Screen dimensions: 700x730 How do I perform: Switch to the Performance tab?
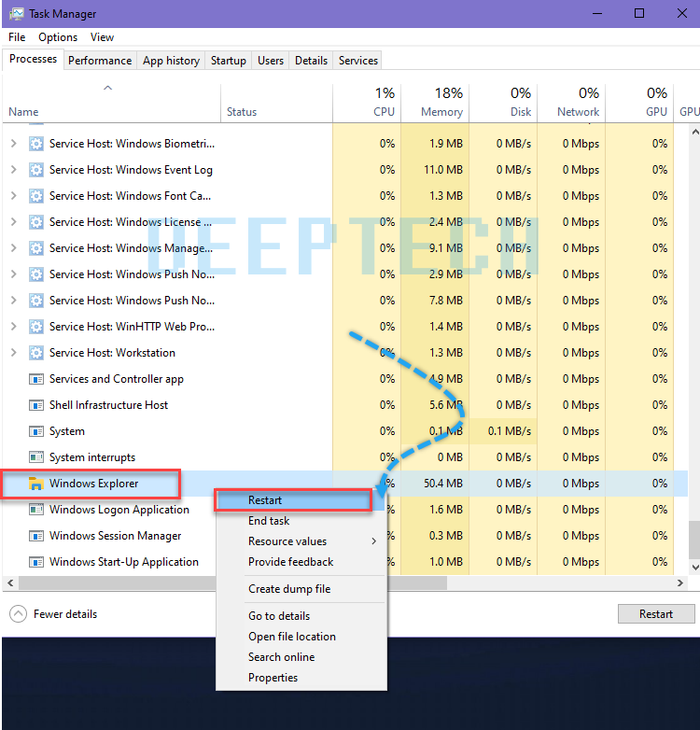click(x=100, y=61)
